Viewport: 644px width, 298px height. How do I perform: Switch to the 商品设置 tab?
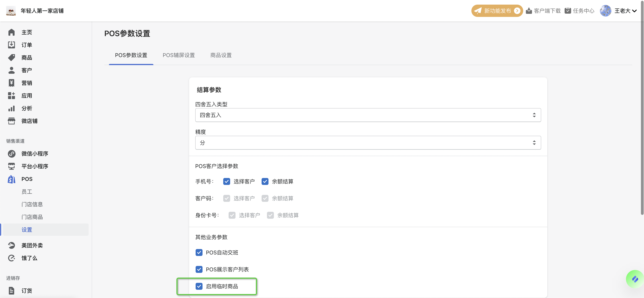(221, 55)
